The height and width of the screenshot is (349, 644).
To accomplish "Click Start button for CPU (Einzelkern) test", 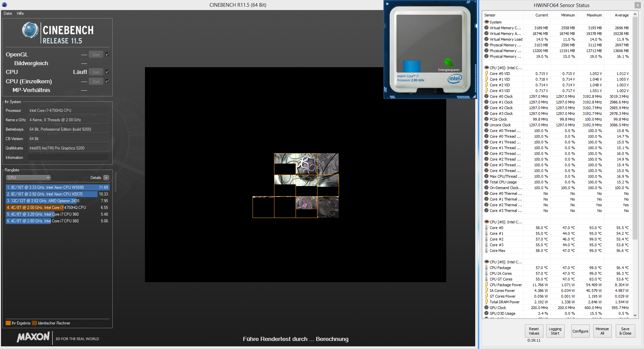I will pos(96,81).
